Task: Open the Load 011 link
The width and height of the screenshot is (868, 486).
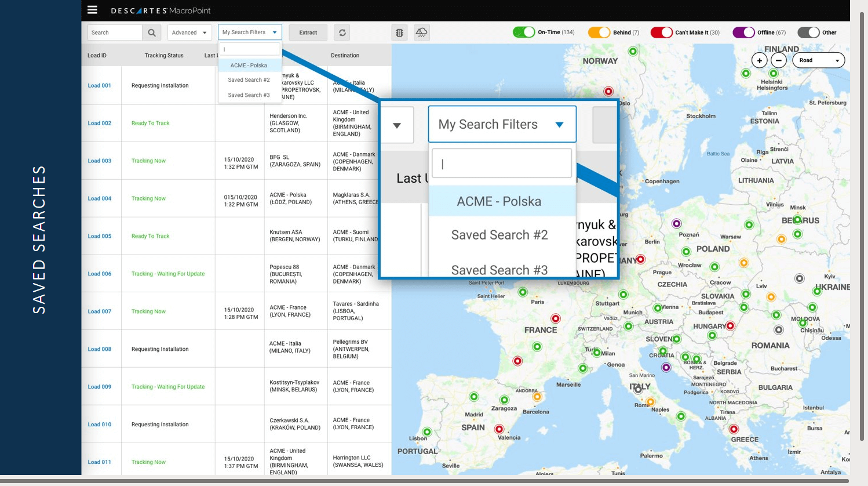Action: 99,462
